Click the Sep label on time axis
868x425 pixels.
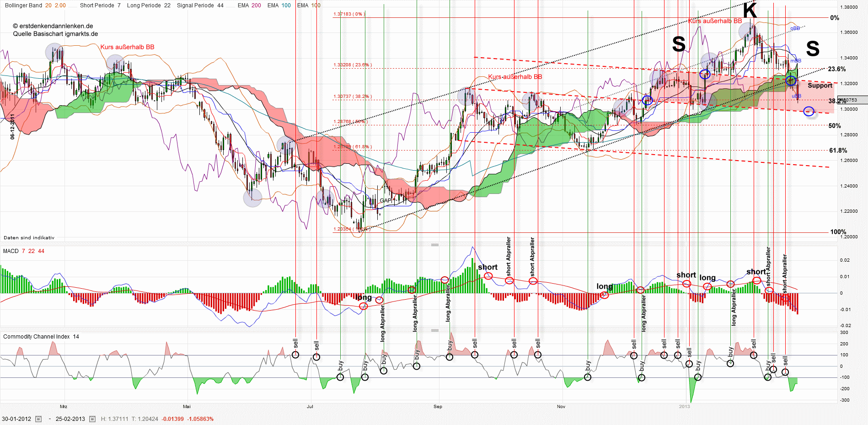tap(438, 406)
